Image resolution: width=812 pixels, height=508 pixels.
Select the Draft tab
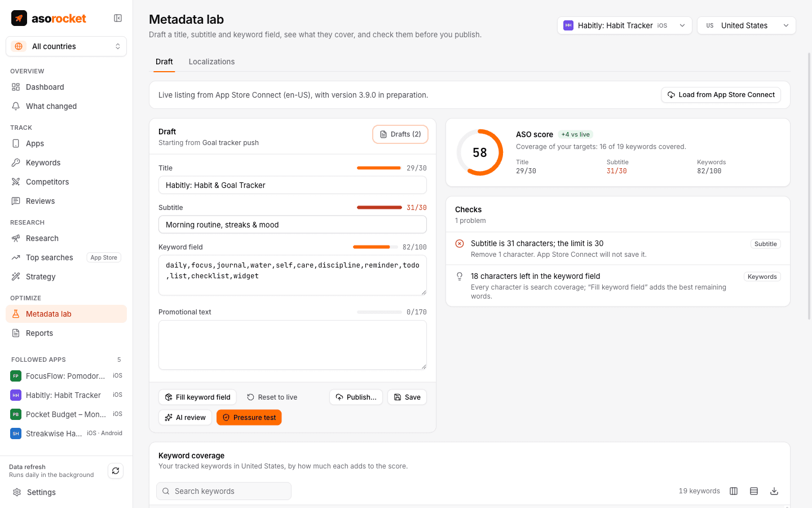point(164,62)
